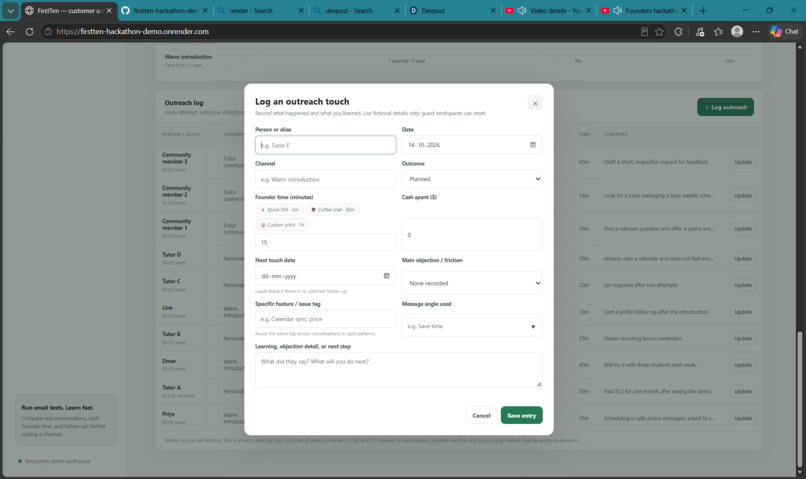
Task: Open the Outcome dropdown showing Planned
Action: [x=472, y=179]
